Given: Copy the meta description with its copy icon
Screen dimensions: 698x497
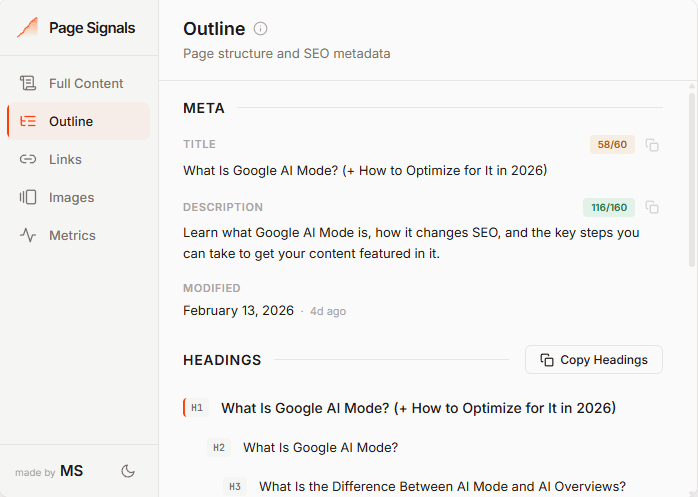Looking at the screenshot, I should 652,208.
